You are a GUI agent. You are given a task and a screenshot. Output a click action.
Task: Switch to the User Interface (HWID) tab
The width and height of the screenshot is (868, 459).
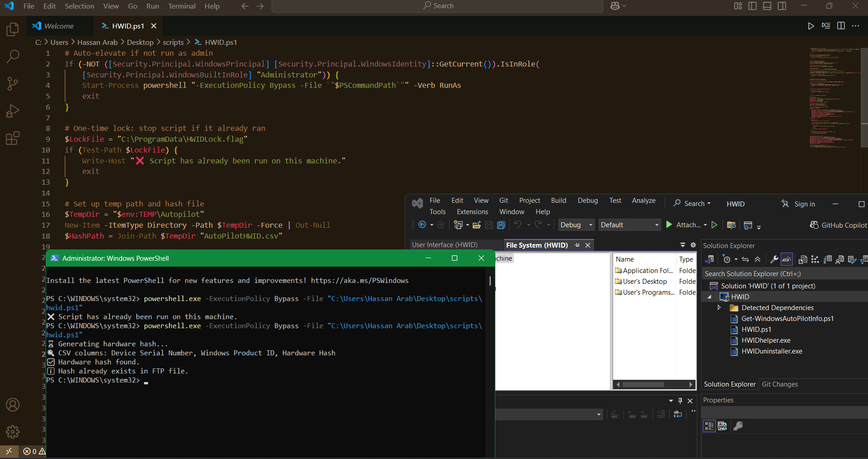(x=445, y=245)
